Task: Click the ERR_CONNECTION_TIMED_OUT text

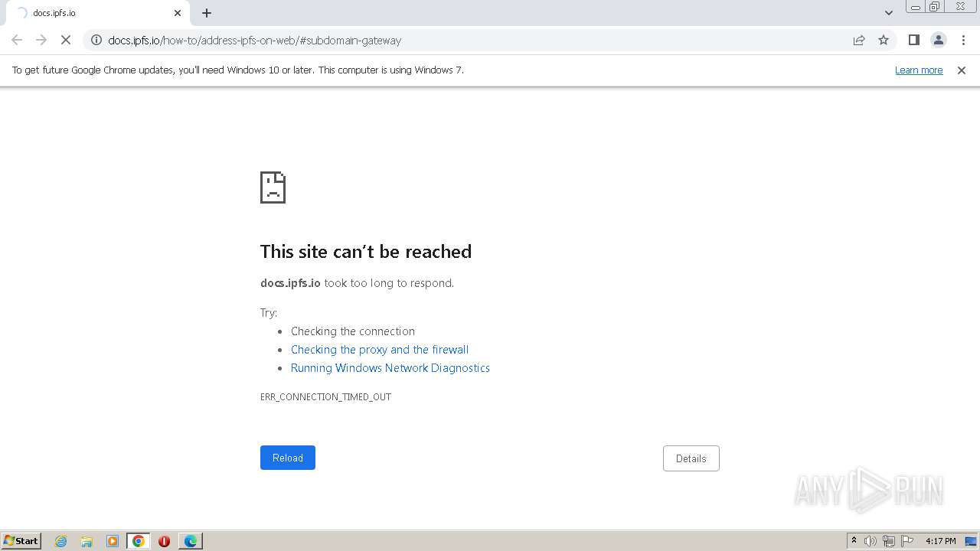Action: [x=325, y=396]
